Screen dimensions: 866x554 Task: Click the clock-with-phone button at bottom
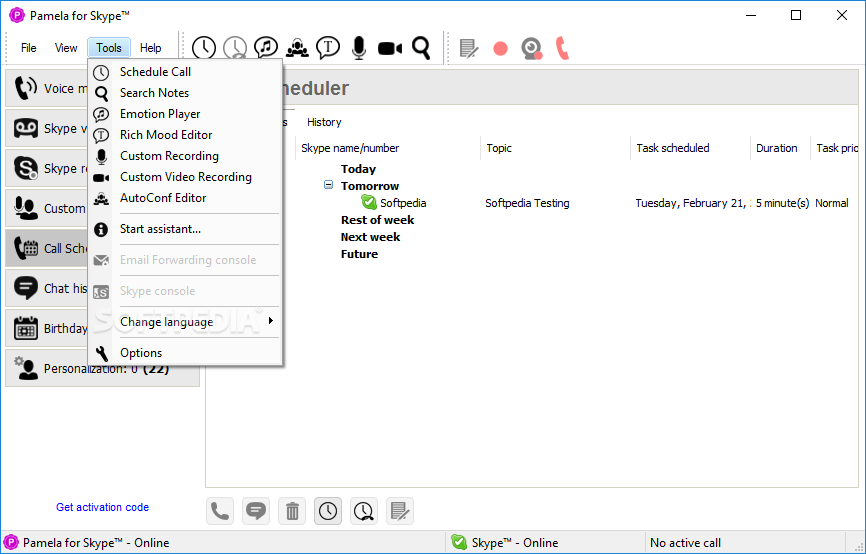coord(364,511)
